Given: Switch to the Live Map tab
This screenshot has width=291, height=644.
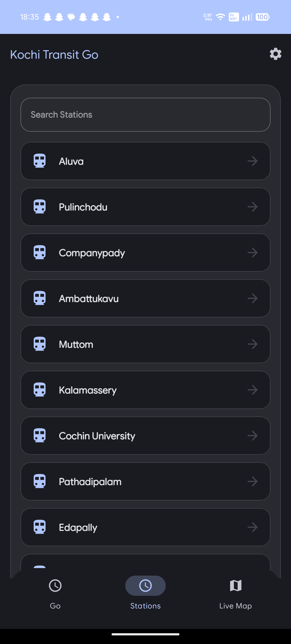Looking at the screenshot, I should click(x=236, y=593).
